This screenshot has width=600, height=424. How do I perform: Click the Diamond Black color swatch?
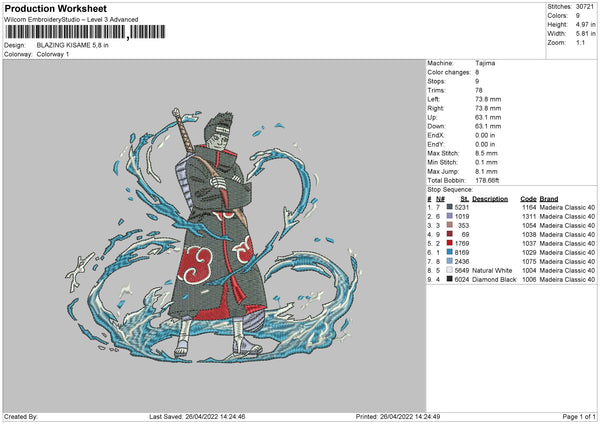(x=450, y=279)
